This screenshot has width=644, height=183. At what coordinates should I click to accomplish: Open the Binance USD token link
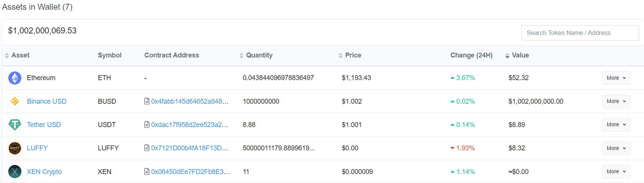click(47, 101)
